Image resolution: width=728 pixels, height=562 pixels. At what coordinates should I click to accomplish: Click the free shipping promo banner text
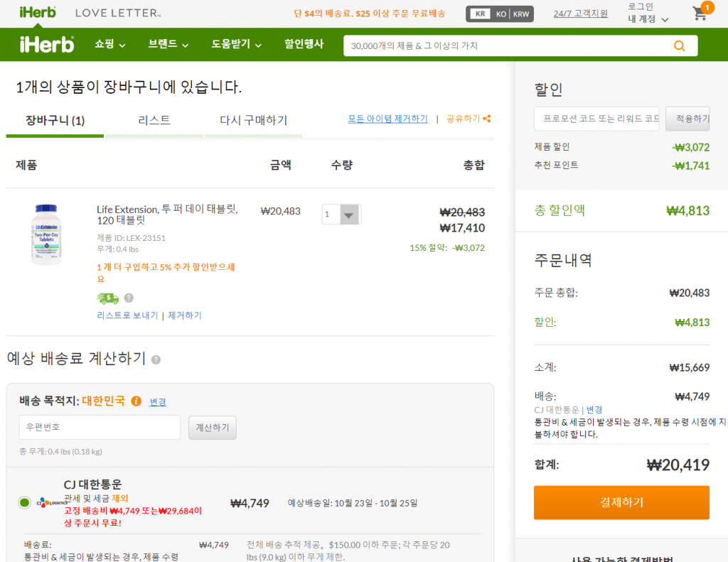pos(369,13)
